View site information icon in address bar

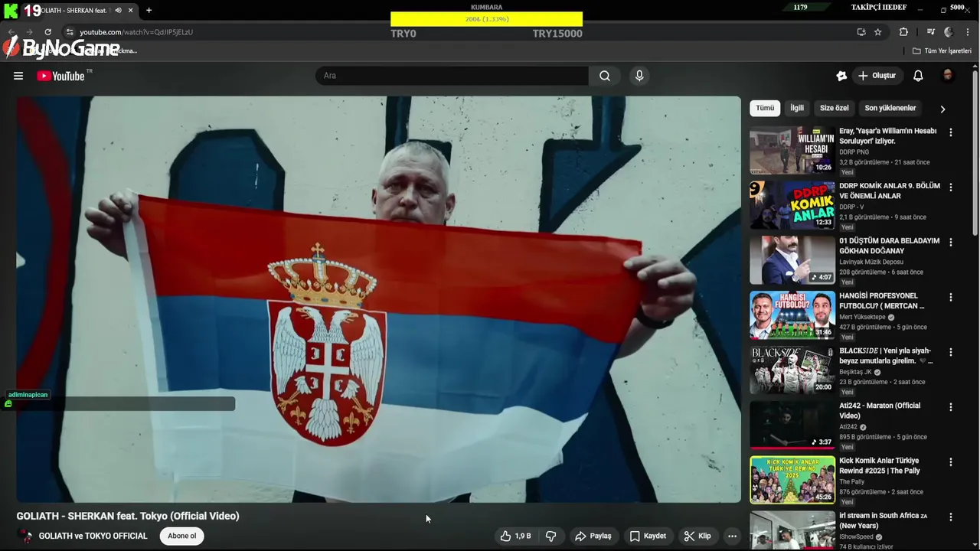(x=70, y=32)
